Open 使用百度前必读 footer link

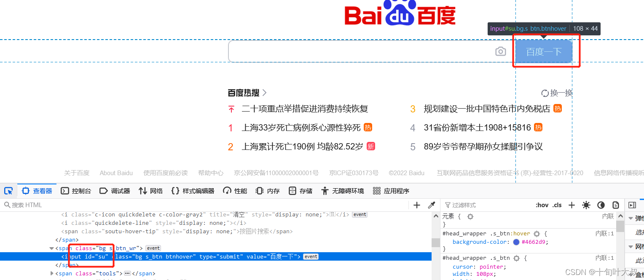pos(165,173)
